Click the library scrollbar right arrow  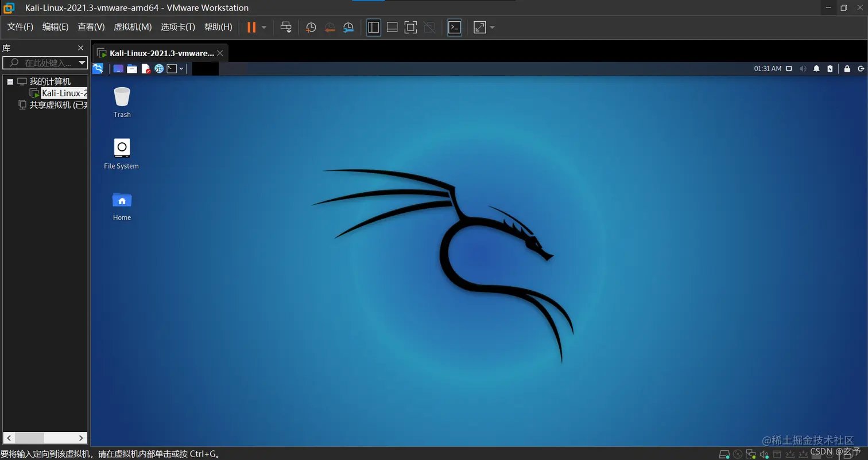coord(82,438)
